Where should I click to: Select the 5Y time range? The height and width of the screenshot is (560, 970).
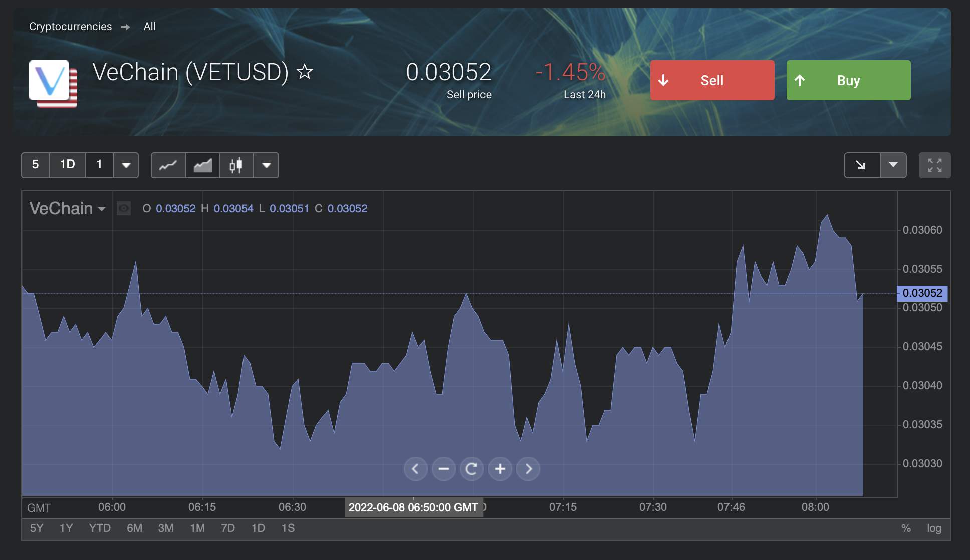click(37, 528)
